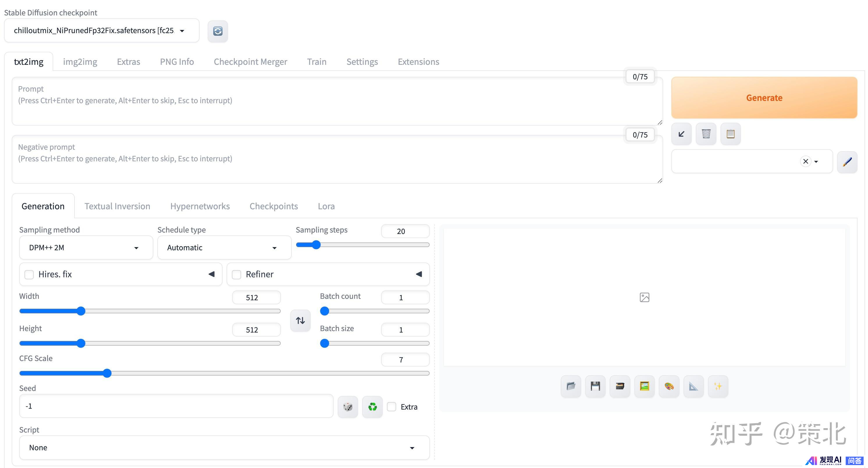Click the swap width and height button
Image resolution: width=868 pixels, height=468 pixels.
tap(300, 321)
